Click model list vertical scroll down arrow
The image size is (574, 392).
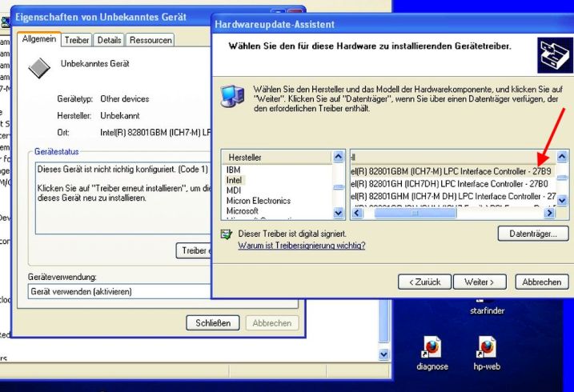(x=562, y=200)
